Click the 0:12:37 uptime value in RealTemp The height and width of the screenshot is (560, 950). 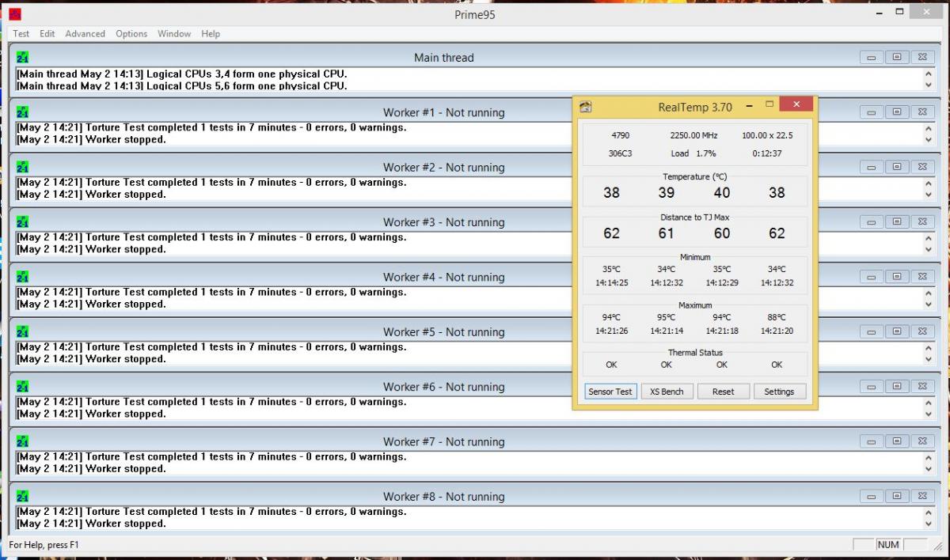pyautogui.click(x=767, y=153)
